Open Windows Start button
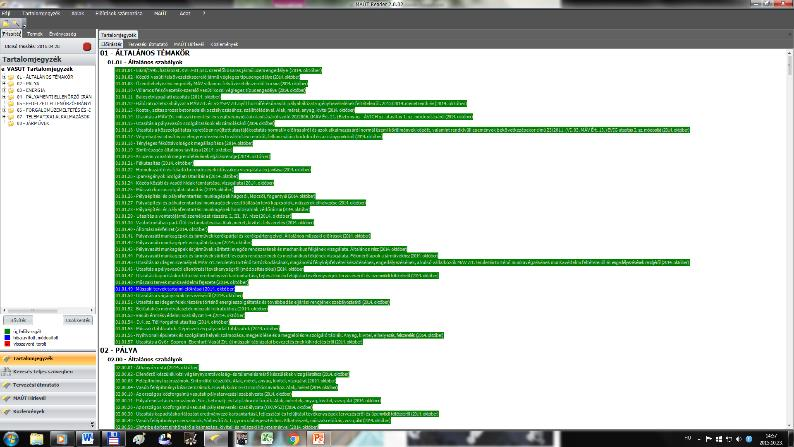 pyautogui.click(x=11, y=438)
